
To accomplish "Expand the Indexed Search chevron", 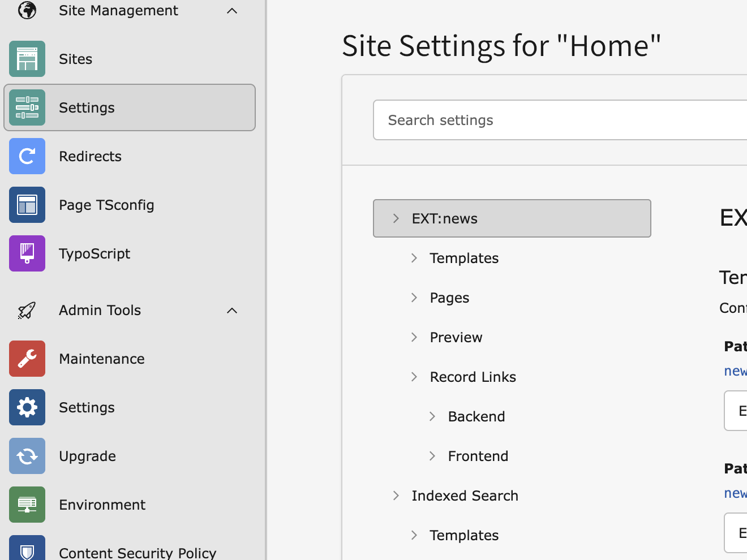I will click(x=396, y=496).
